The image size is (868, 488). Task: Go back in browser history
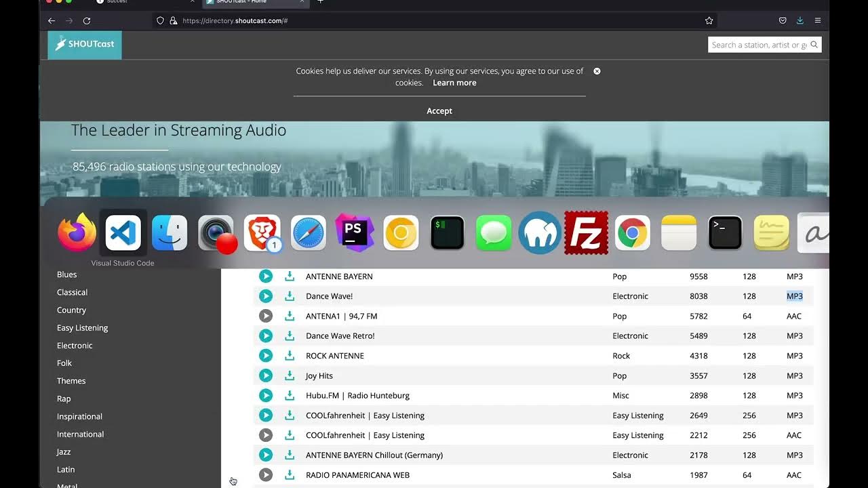[x=52, y=21]
